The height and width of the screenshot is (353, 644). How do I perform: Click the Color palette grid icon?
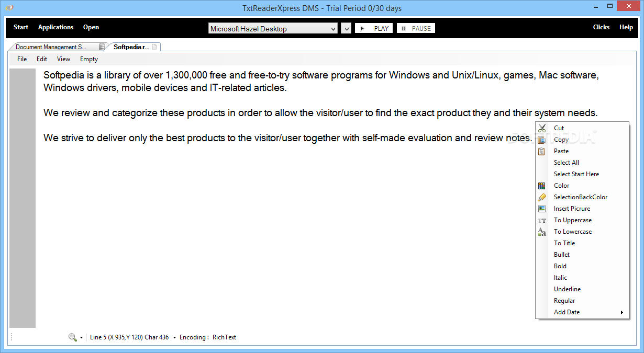coord(542,186)
